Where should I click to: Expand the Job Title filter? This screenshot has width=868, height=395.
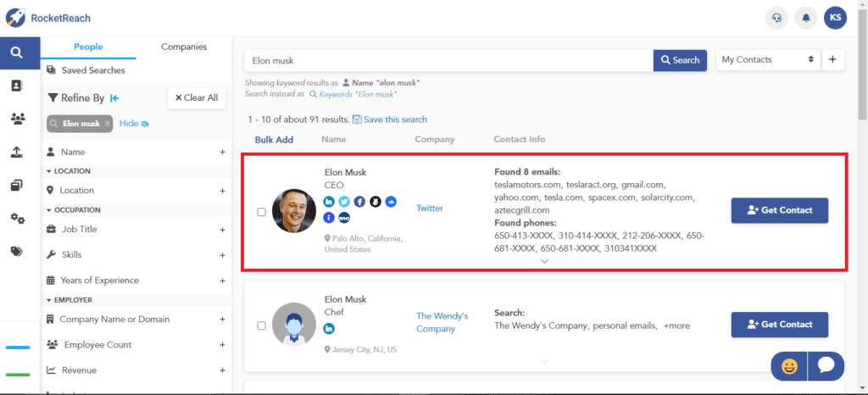(x=222, y=229)
